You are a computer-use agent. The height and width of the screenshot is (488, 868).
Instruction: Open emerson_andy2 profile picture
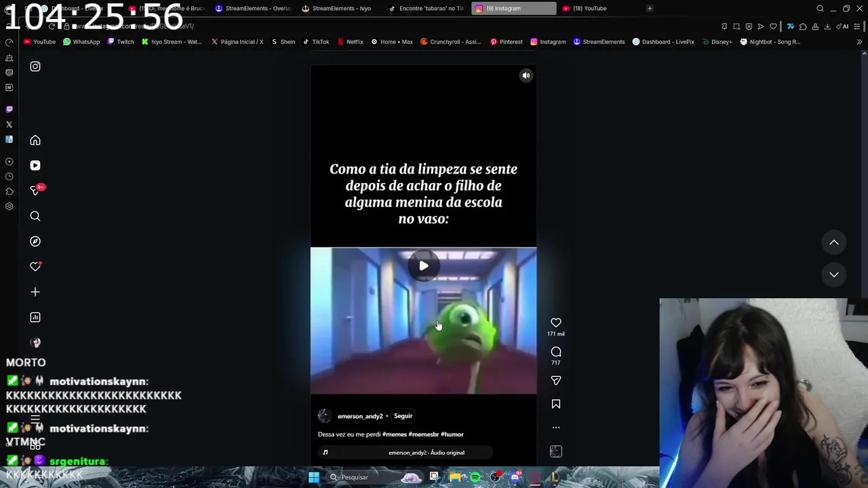325,416
